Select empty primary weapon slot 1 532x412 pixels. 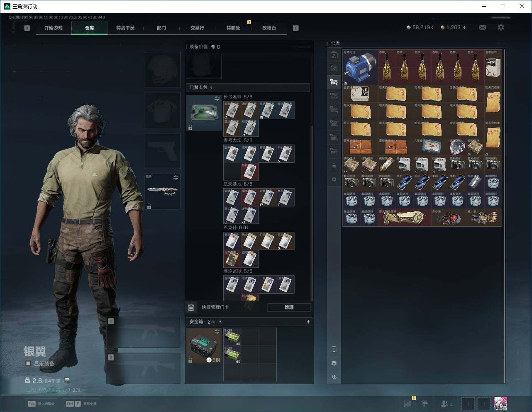click(144, 332)
